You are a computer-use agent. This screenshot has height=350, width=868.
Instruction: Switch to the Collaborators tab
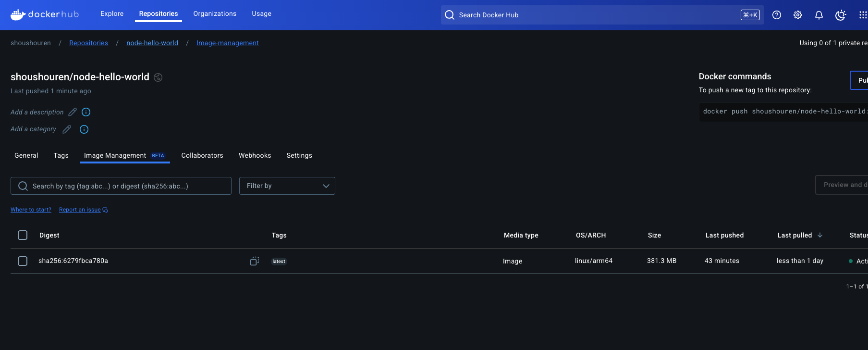(202, 155)
